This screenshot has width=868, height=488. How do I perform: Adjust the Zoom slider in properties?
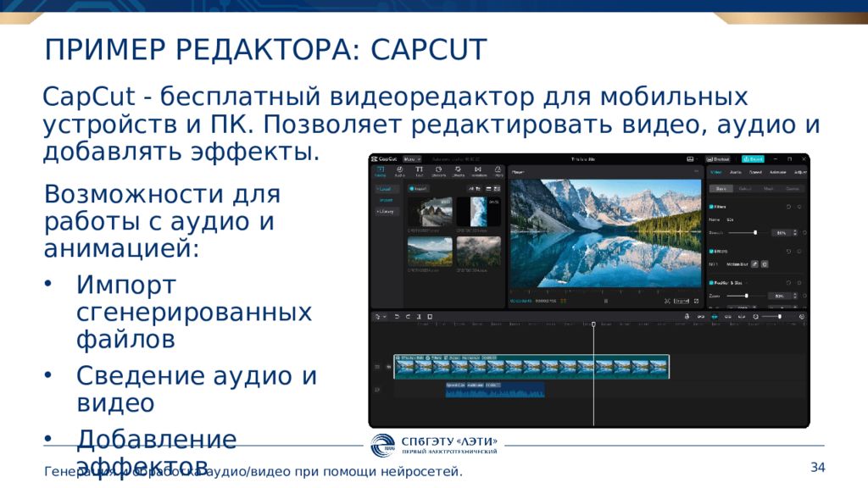pyautogui.click(x=746, y=296)
